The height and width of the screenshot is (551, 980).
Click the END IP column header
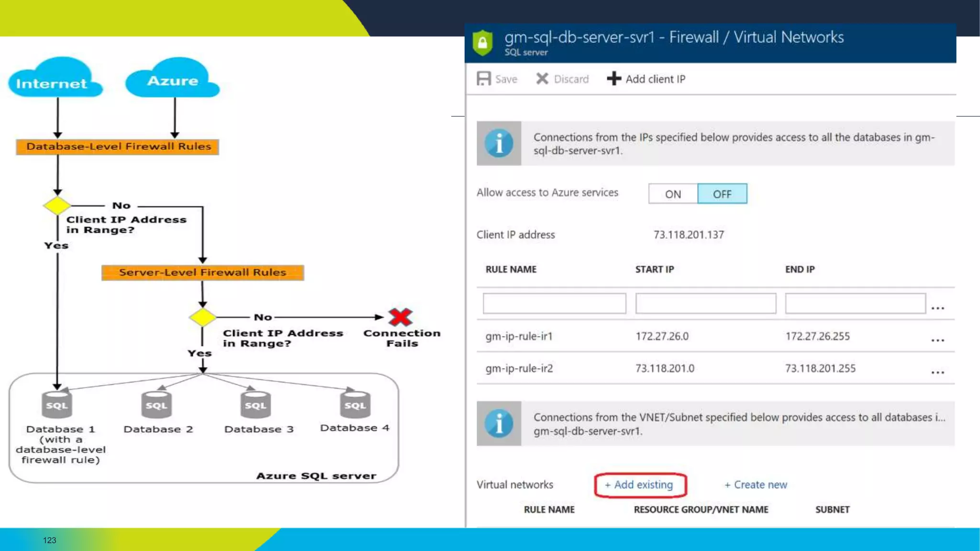point(800,269)
